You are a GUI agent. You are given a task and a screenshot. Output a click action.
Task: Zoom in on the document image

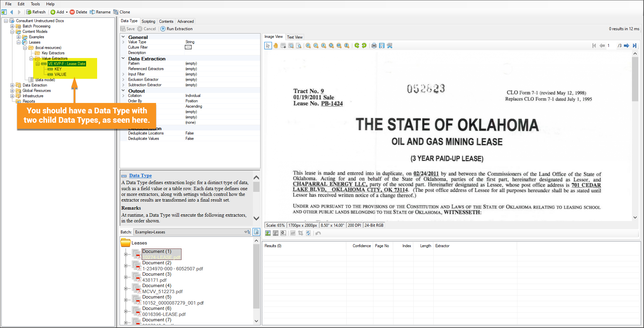308,46
